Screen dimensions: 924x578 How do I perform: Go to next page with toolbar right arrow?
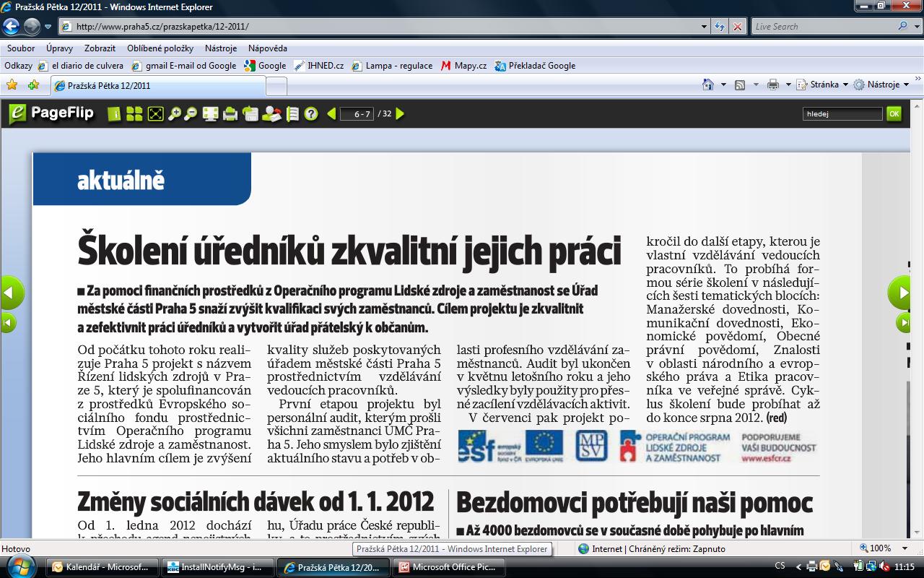(x=400, y=113)
